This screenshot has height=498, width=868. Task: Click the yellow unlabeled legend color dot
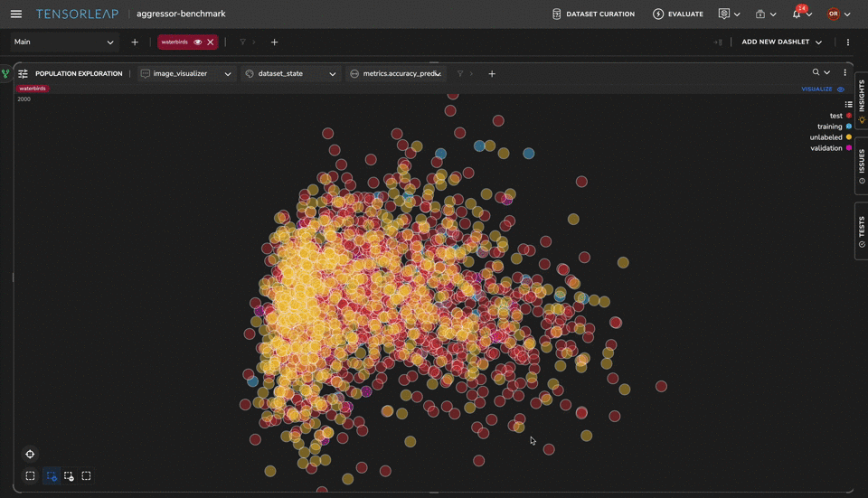(848, 137)
